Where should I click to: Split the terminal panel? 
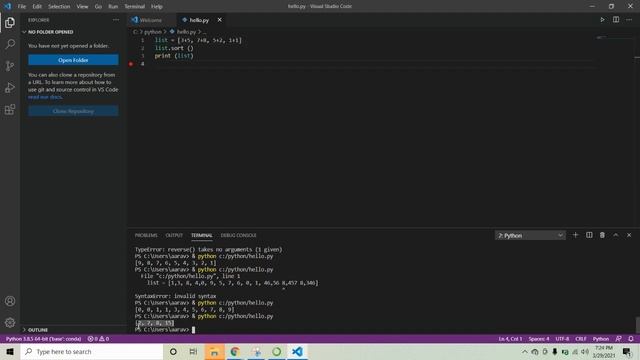click(589, 235)
